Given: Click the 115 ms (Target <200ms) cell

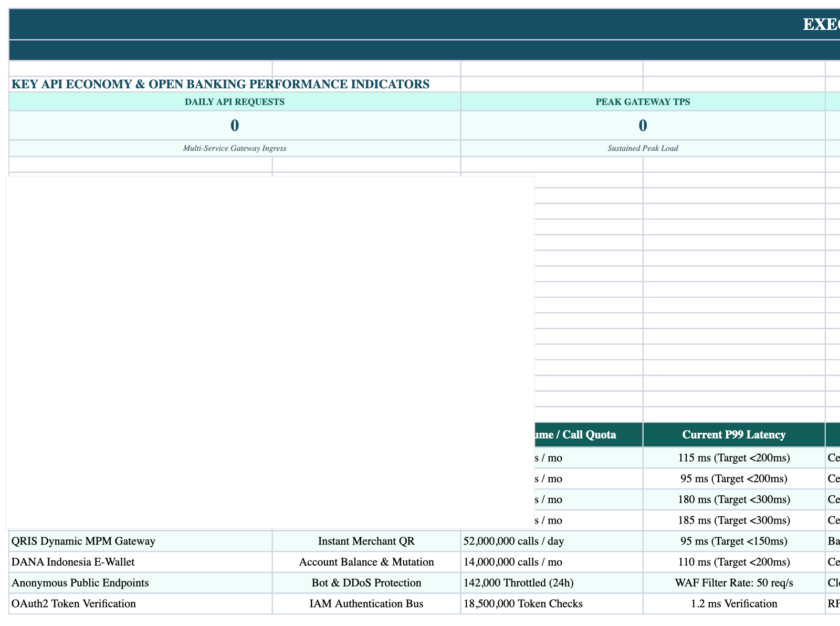Looking at the screenshot, I should 734,457.
